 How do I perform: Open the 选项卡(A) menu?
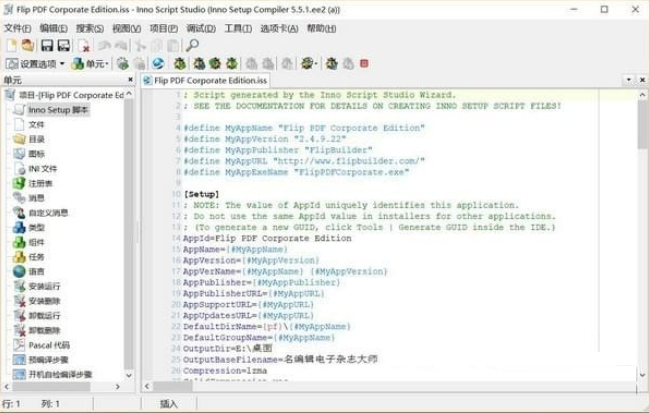(x=279, y=28)
